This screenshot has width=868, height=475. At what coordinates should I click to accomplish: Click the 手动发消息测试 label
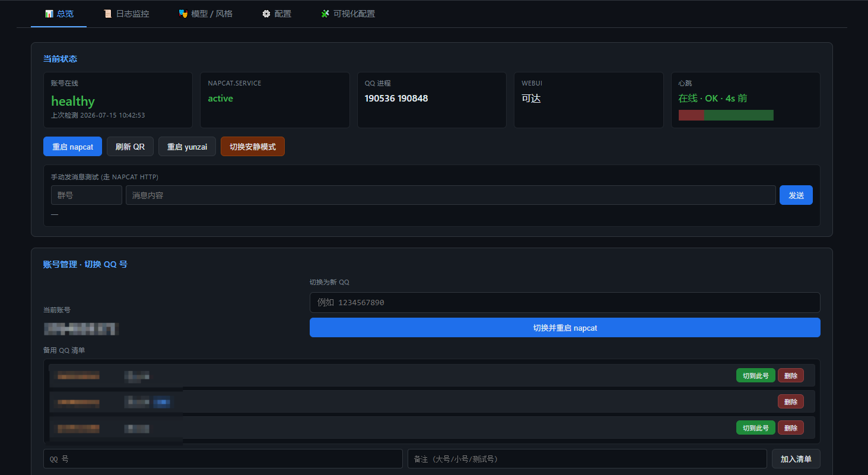[104, 177]
